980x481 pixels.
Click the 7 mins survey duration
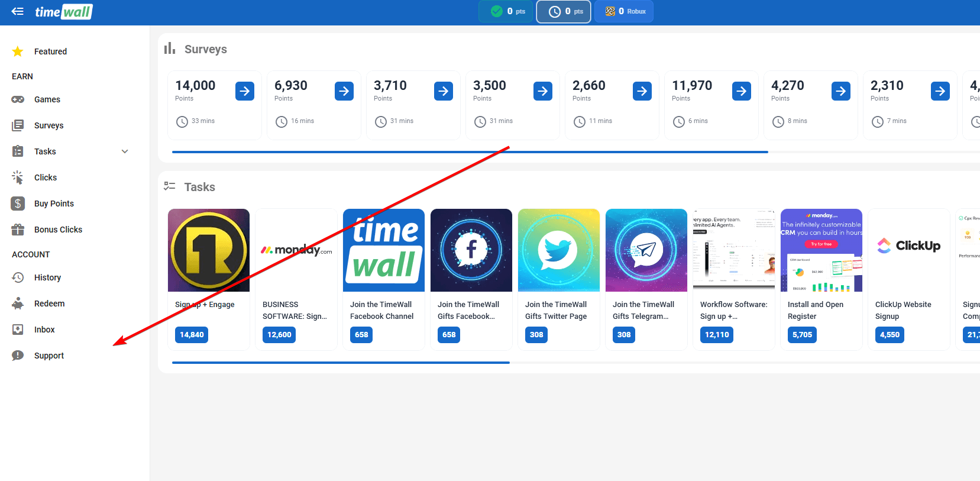coord(897,121)
